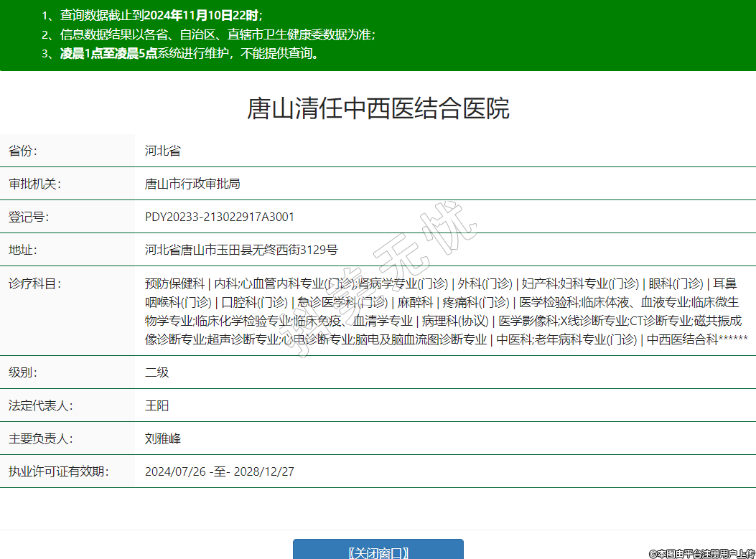This screenshot has width=756, height=559.
Task: Click registration number PDY20233-213022917A3001
Action: pyautogui.click(x=220, y=217)
